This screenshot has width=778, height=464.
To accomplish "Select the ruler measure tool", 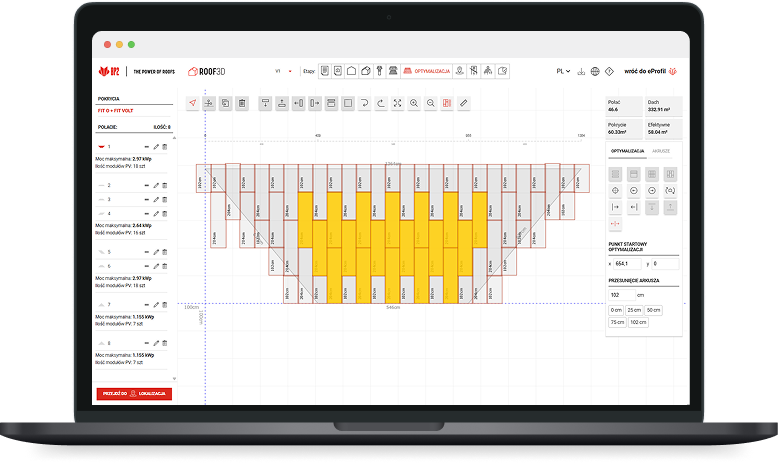I will pos(463,103).
